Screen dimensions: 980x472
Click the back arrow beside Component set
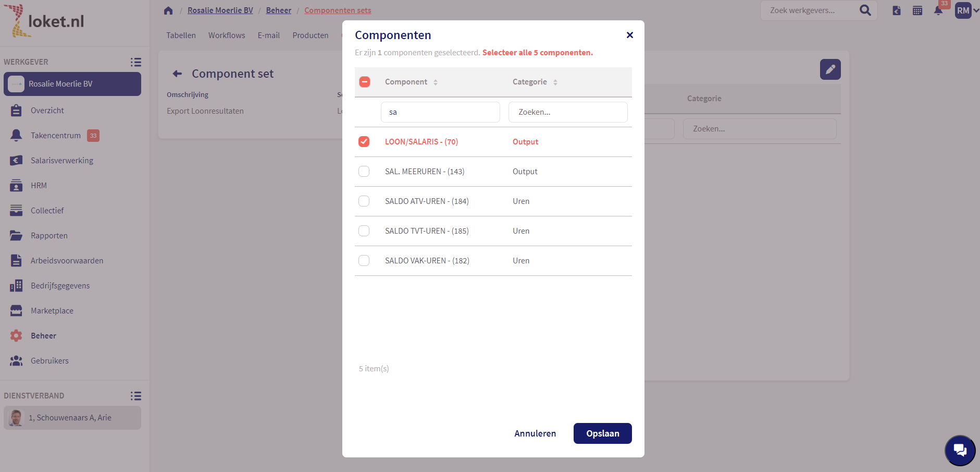177,74
